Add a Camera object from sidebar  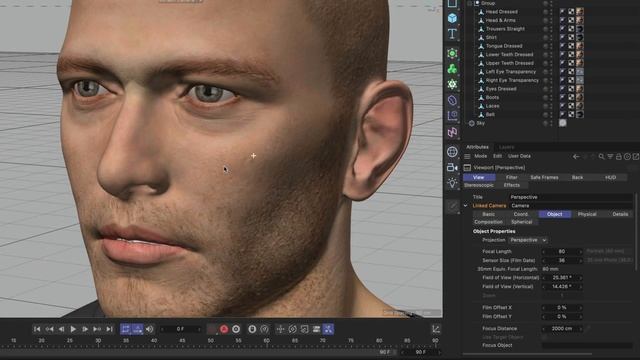[x=452, y=167]
